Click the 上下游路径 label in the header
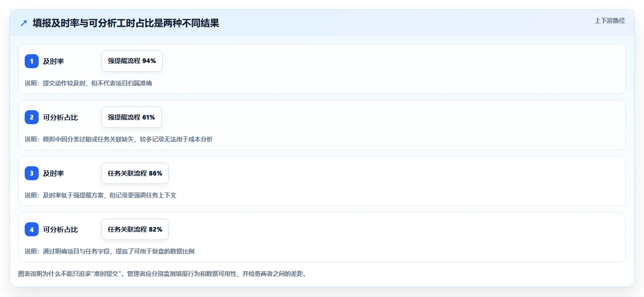 609,21
